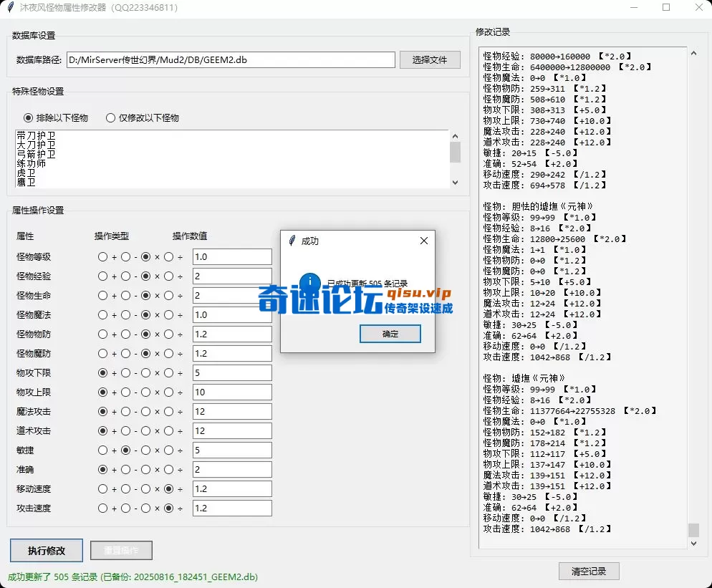Select × operation for 物攻下限
The image size is (712, 588).
[x=146, y=372]
